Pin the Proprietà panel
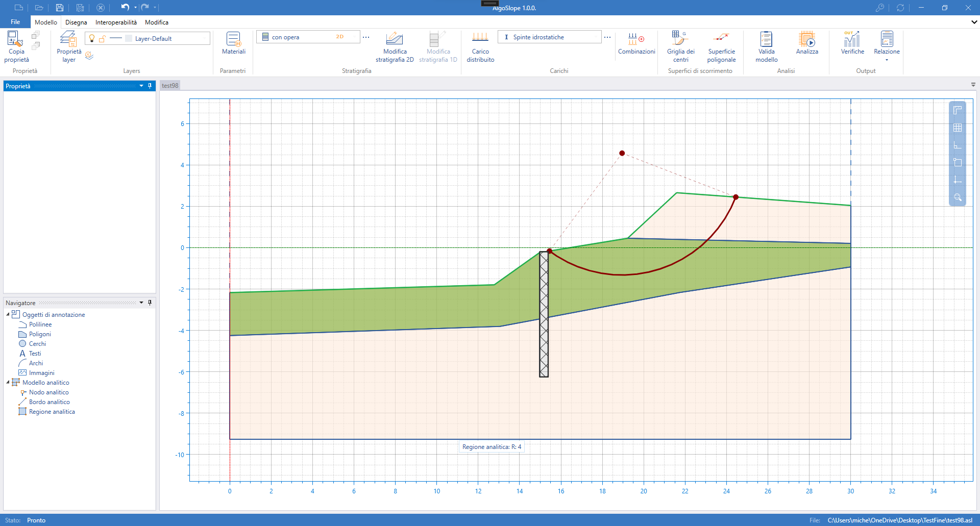The width and height of the screenshot is (980, 526). point(150,86)
